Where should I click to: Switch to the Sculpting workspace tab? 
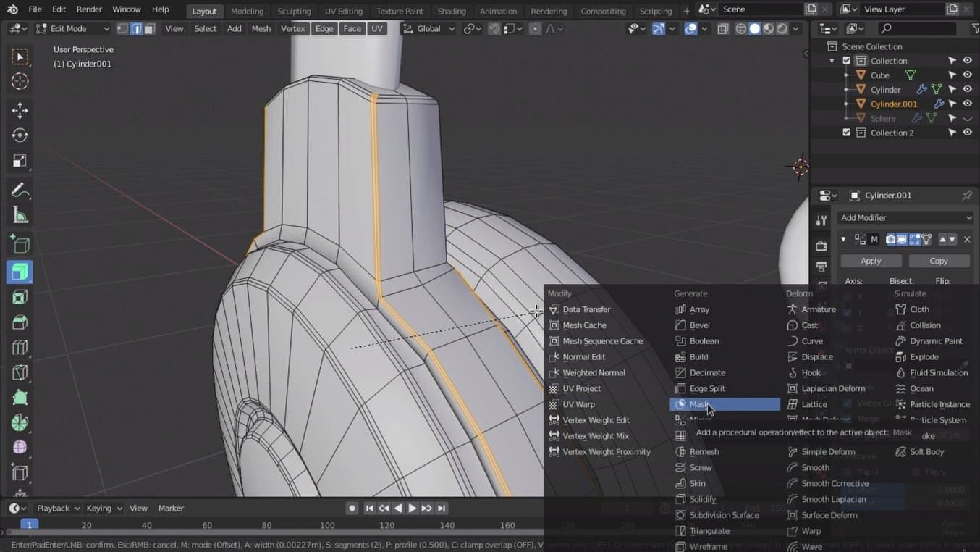(x=294, y=11)
